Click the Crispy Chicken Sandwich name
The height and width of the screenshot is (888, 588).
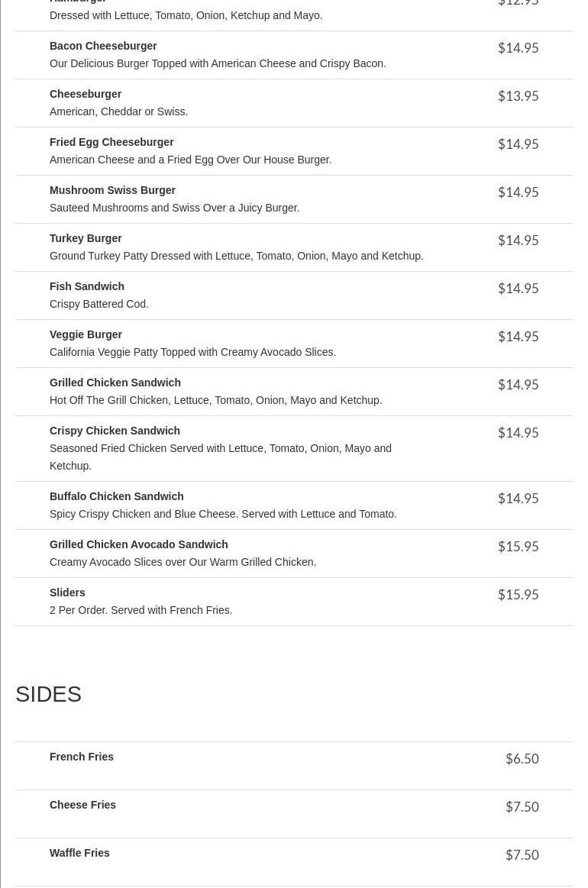click(x=115, y=431)
